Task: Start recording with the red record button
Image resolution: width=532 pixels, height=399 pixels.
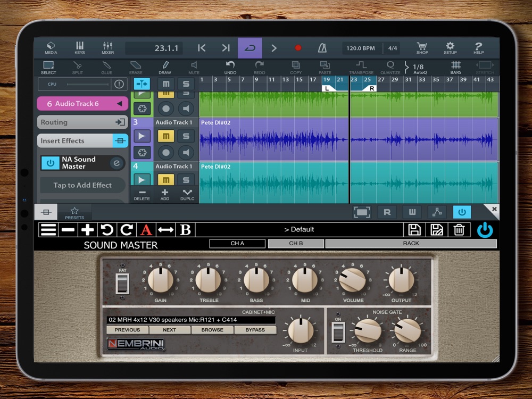Action: [x=298, y=48]
